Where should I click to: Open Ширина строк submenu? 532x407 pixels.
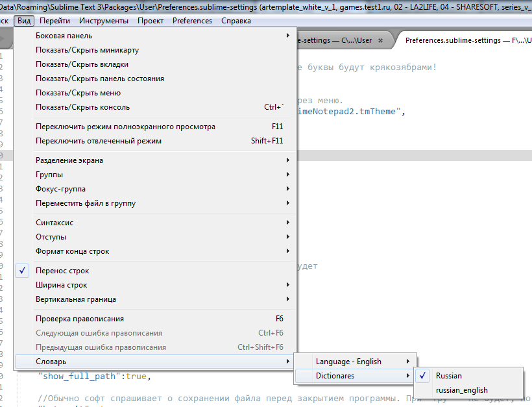61,285
